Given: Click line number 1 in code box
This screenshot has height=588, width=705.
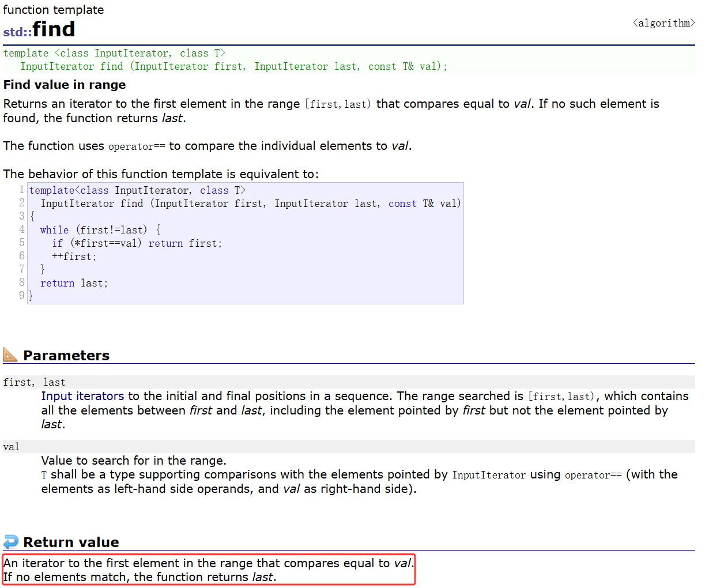Looking at the screenshot, I should pos(22,190).
